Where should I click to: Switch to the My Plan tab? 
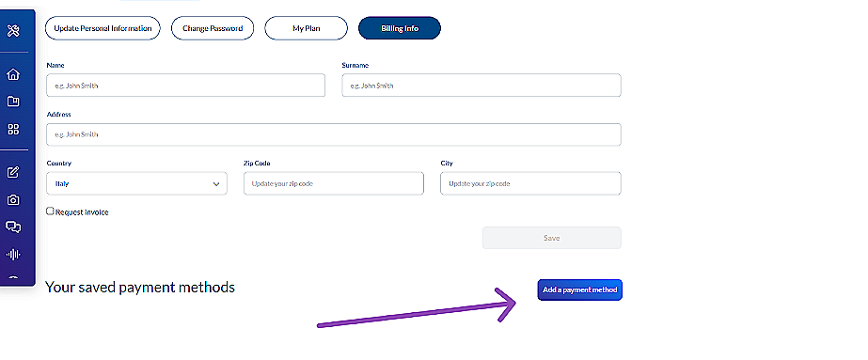pyautogui.click(x=307, y=28)
